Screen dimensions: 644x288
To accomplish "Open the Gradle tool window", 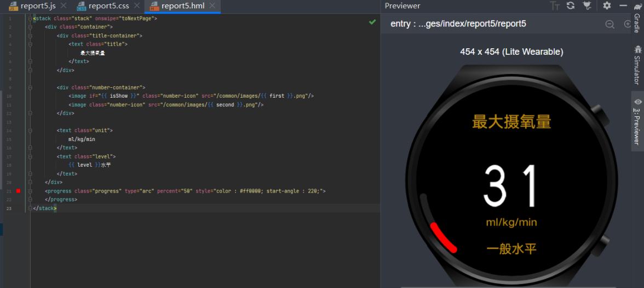I will [637, 18].
